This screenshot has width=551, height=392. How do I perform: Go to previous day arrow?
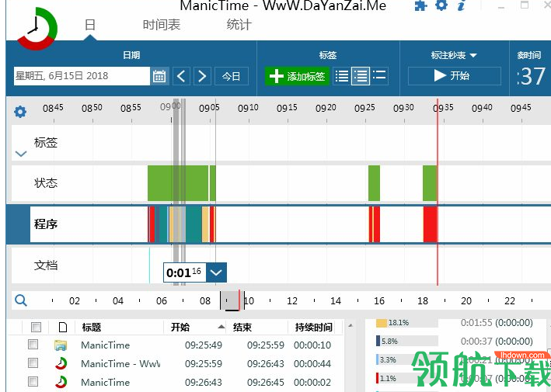[x=181, y=76]
